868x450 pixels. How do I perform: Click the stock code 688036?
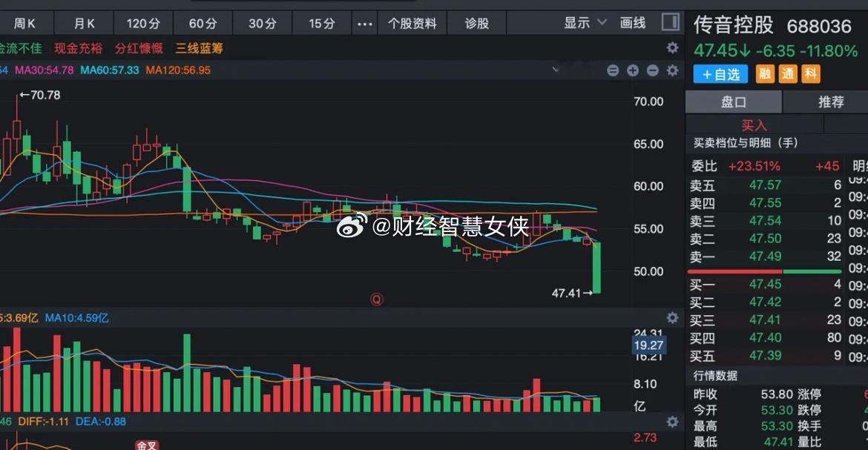819,26
